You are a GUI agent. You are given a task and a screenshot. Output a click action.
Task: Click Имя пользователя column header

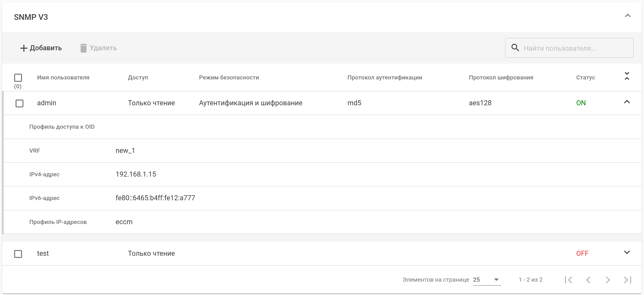pos(63,78)
